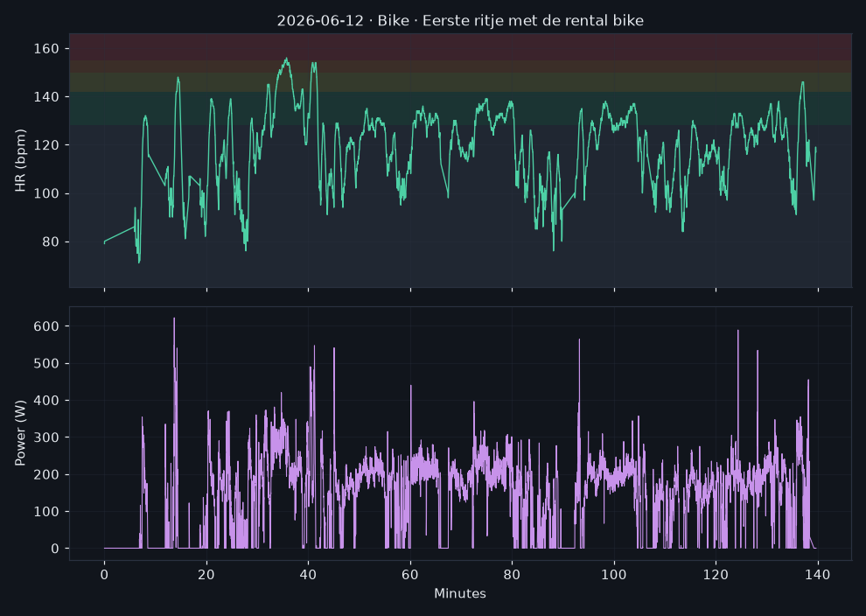Pick the 20 tick on the Minutes axis
This screenshot has width=866, height=616.
[206, 575]
